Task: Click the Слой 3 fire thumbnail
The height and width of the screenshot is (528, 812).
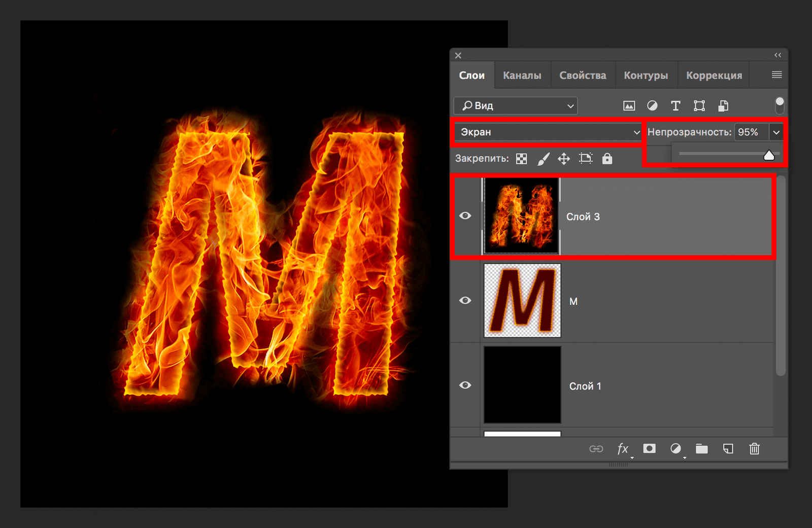Action: click(x=522, y=216)
